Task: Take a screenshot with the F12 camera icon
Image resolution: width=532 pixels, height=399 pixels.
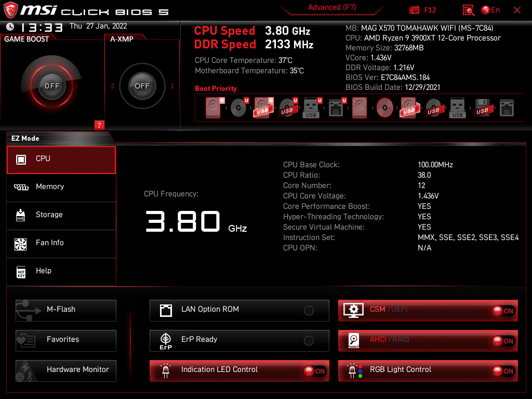Action: click(414, 10)
